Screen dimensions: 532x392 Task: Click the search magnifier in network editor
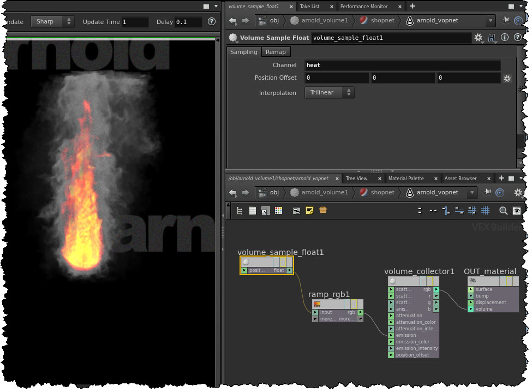click(503, 211)
